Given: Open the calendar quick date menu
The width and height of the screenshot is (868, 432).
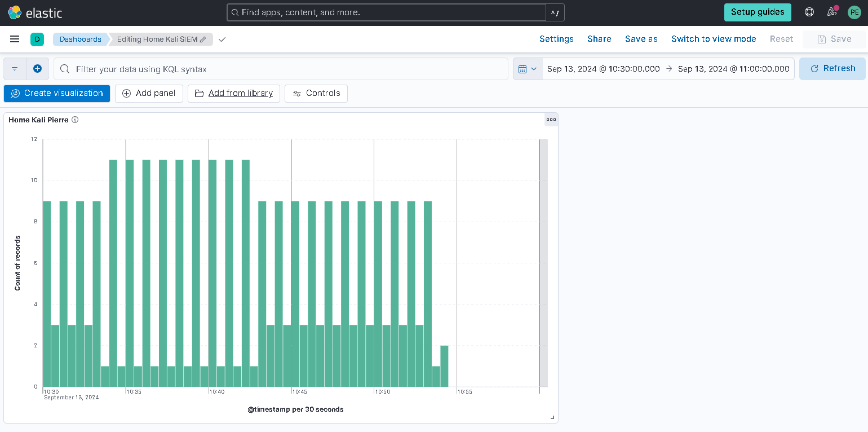Looking at the screenshot, I should [528, 69].
